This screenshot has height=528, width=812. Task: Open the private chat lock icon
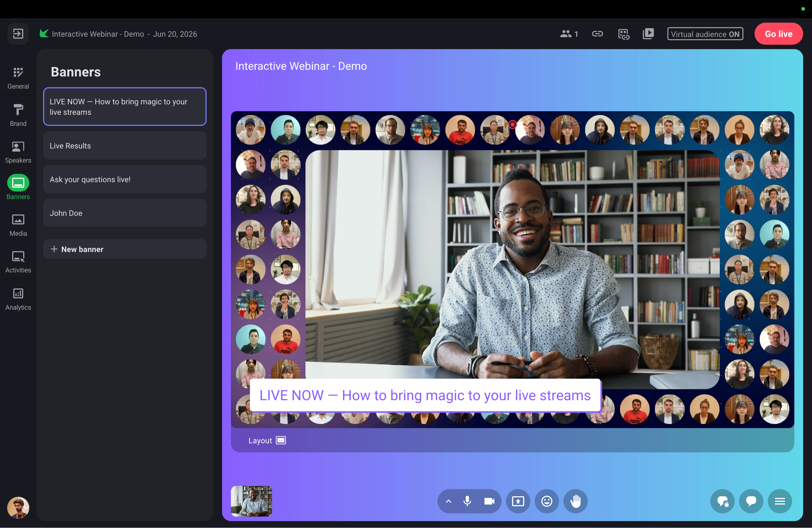pos(722,501)
